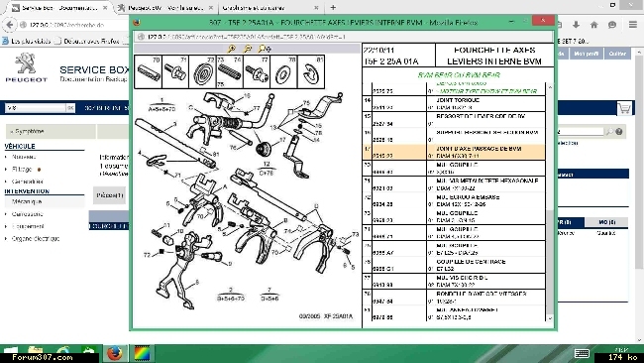
Task: Click the Firefox hamburger menu icon
Action: (x=633, y=25)
